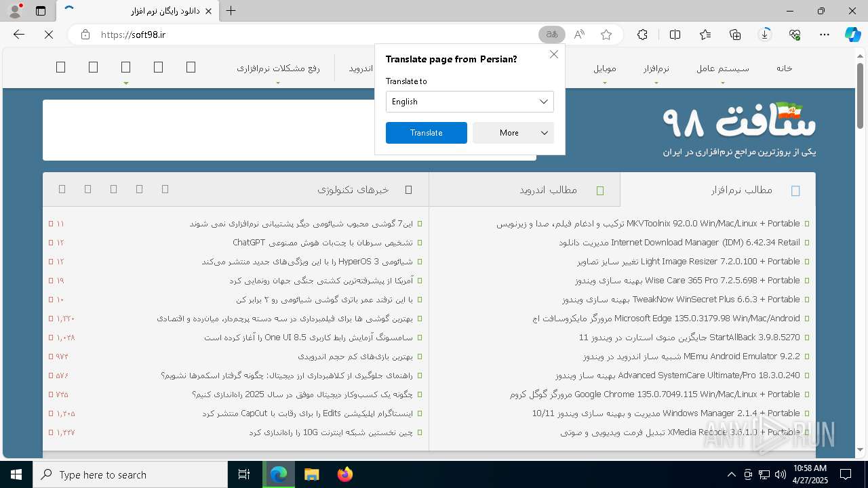868x488 pixels.
Task: Click the browser Back arrow
Action: (x=19, y=35)
